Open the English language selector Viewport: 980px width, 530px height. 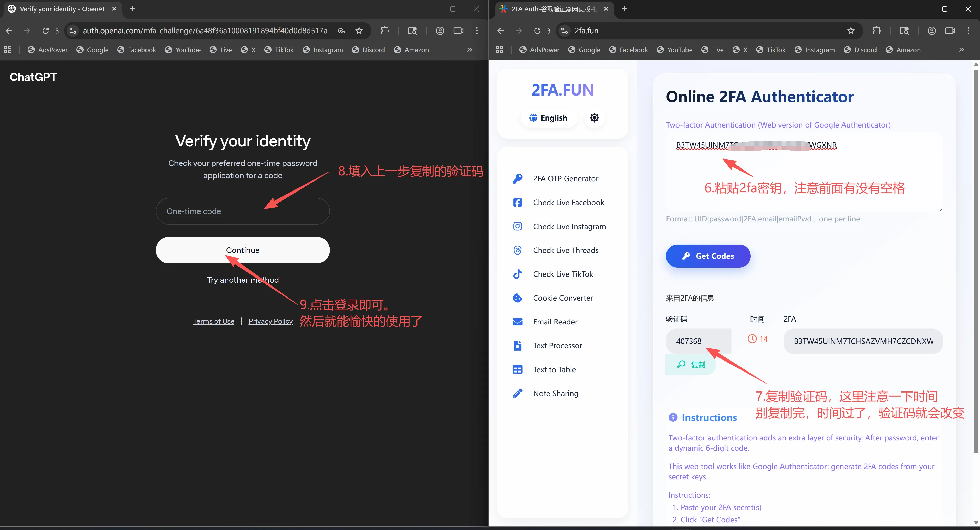point(549,118)
